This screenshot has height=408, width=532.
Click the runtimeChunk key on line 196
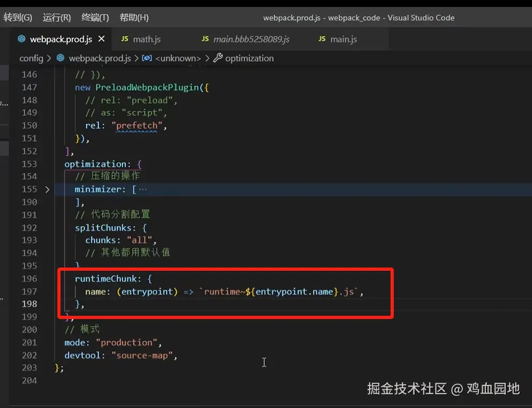point(106,279)
